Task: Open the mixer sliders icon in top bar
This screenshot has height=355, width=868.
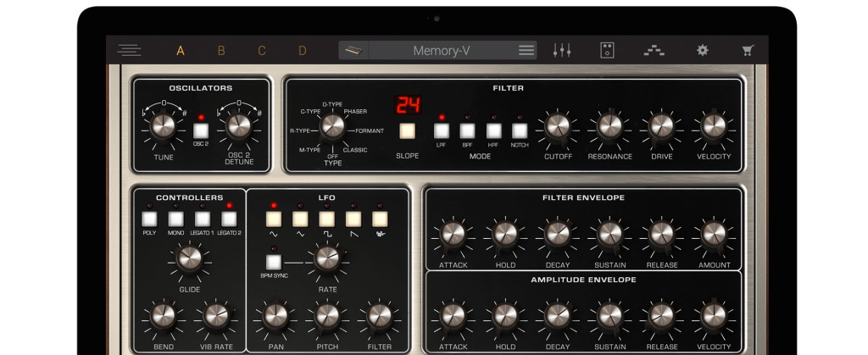Action: [561, 50]
